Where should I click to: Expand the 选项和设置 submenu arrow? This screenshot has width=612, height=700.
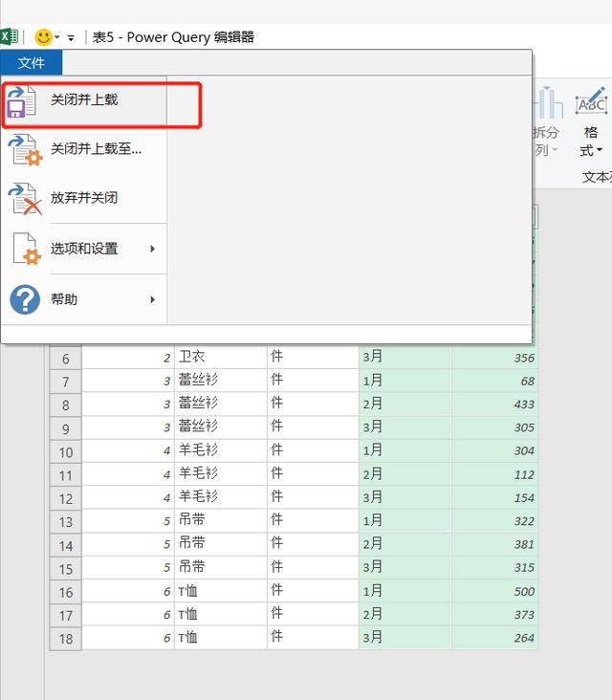(x=153, y=249)
